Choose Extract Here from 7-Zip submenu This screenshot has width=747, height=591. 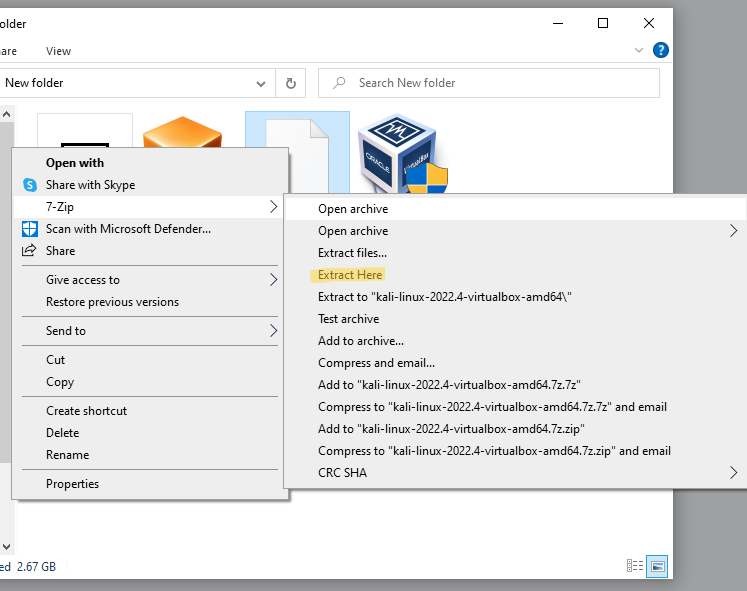[x=350, y=275]
